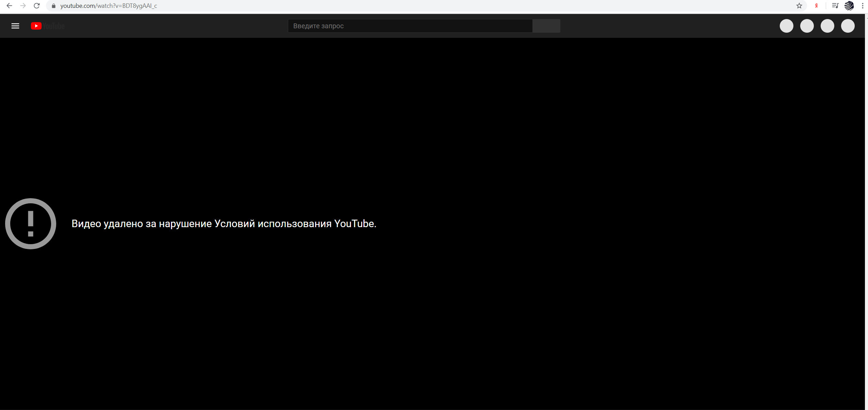
Task: Click second placeholder circle in YouTube header
Action: (x=807, y=26)
